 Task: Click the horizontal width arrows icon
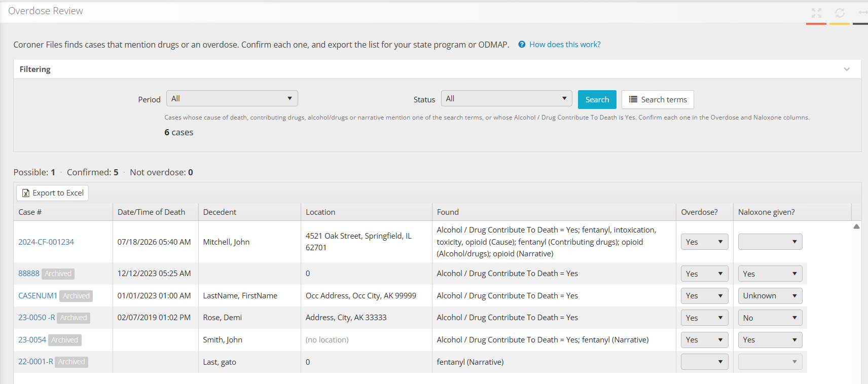click(862, 12)
